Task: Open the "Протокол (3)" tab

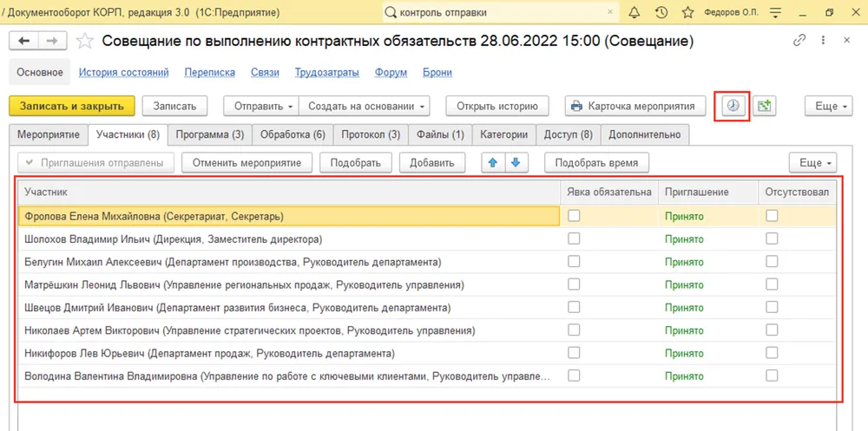Action: click(371, 134)
